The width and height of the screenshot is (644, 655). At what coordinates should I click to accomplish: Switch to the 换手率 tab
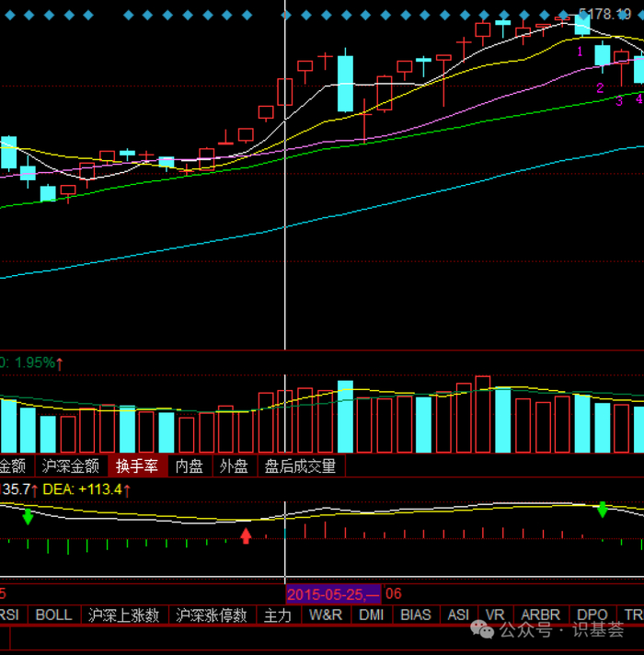[x=137, y=466]
